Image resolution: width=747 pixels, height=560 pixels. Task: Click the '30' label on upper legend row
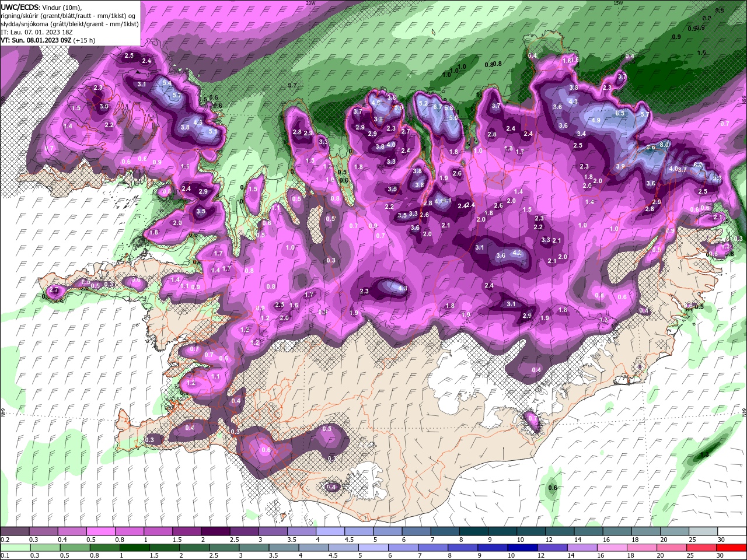721,539
